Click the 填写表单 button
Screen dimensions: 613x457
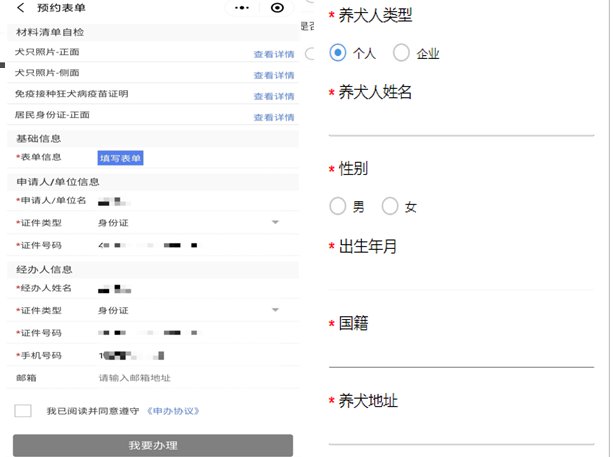point(120,158)
